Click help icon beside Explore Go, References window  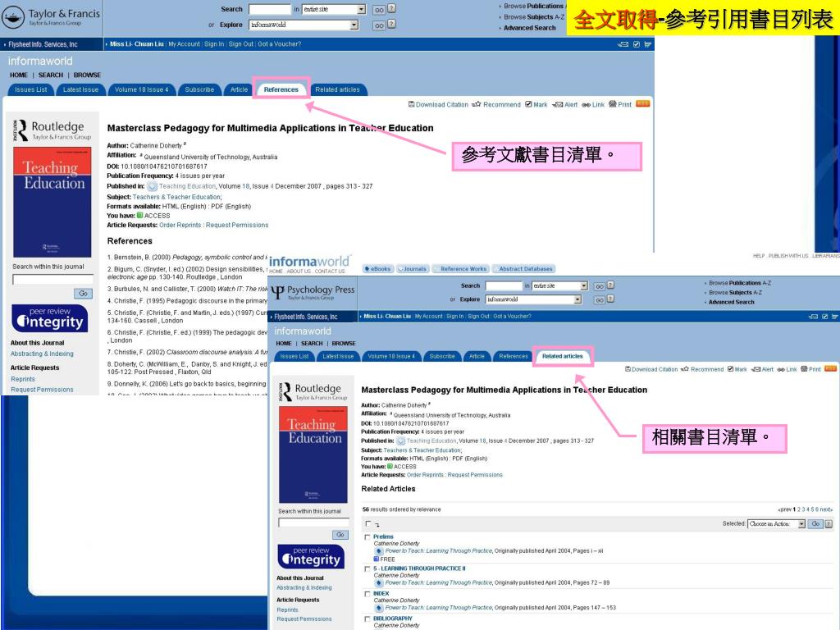point(391,24)
